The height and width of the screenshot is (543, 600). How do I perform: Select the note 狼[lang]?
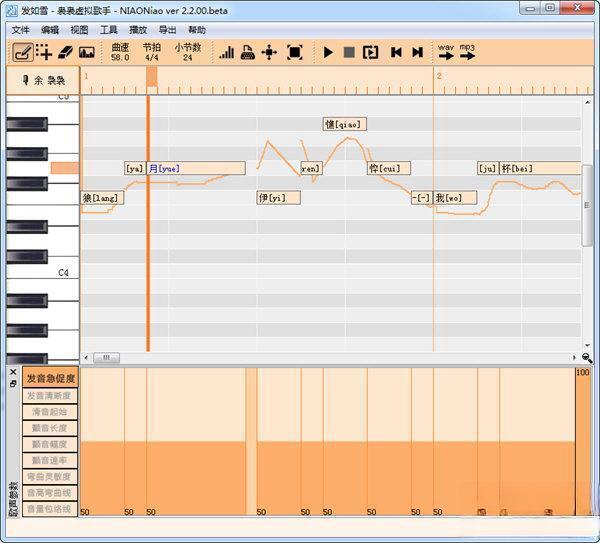pos(102,198)
